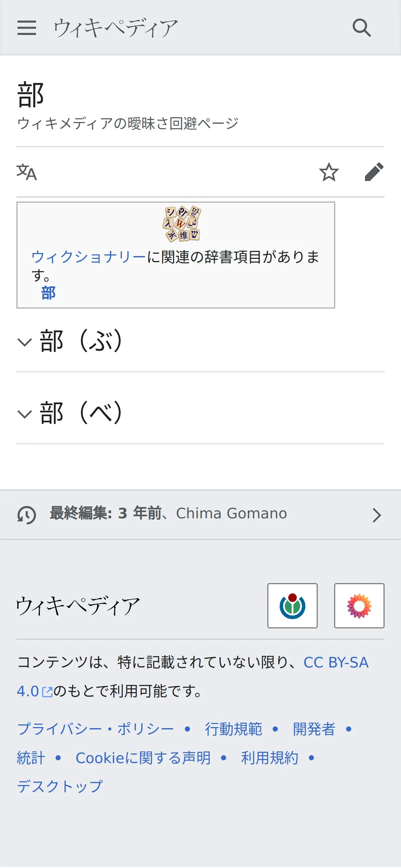This screenshot has width=401, height=868.
Task: Switch to デスクトップ view
Action: [x=60, y=787]
